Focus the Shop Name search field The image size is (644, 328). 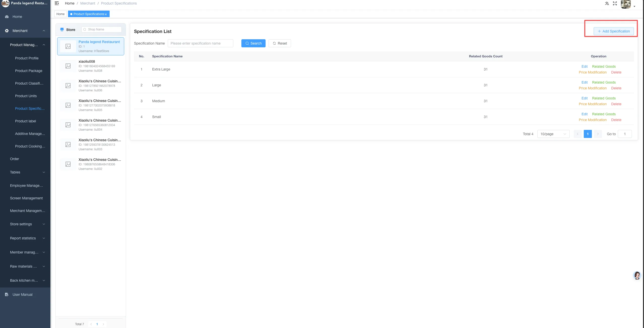[x=102, y=29]
